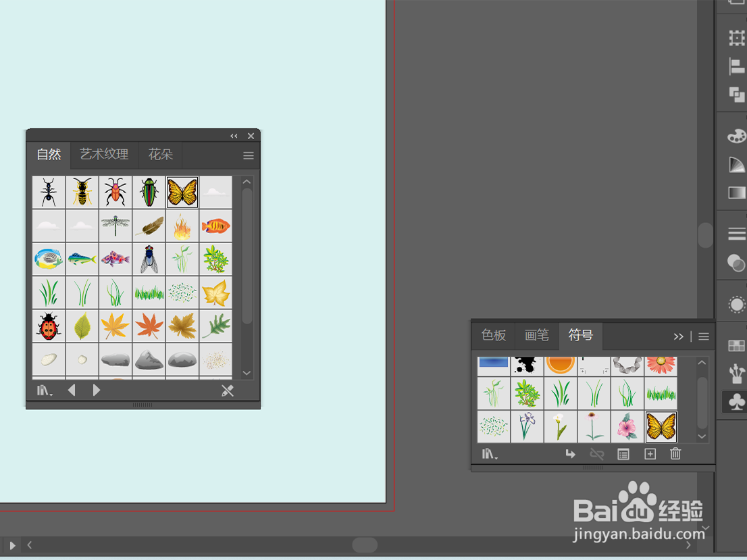Open symbol libraries menu in Symbols panel
747x560 pixels.
tap(489, 454)
